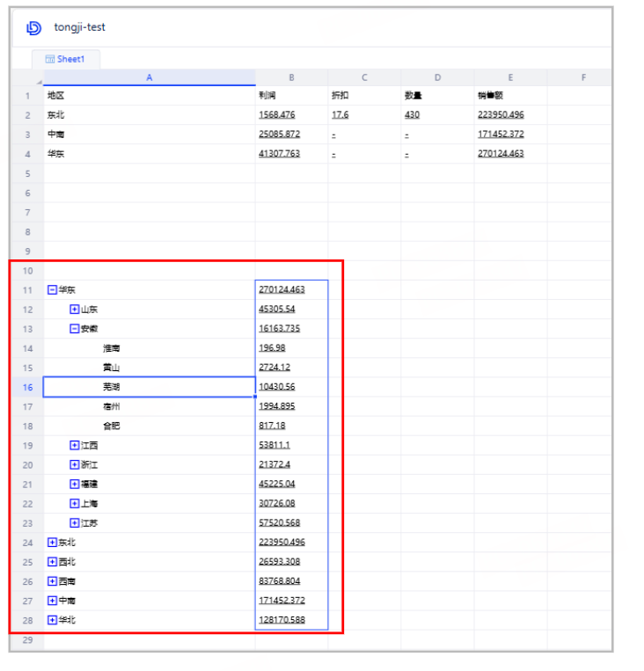Expand the 江西 node
Screen dimensions: 644x671
75,445
